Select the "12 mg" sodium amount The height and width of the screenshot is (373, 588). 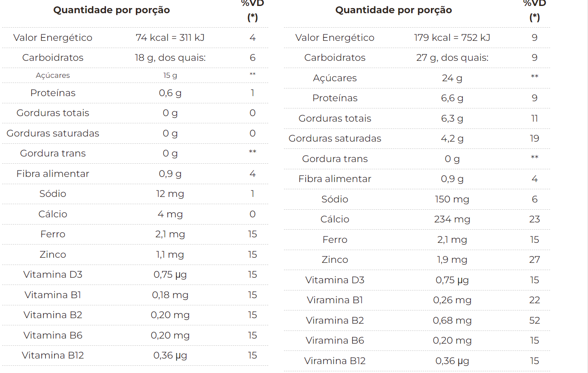click(x=170, y=194)
